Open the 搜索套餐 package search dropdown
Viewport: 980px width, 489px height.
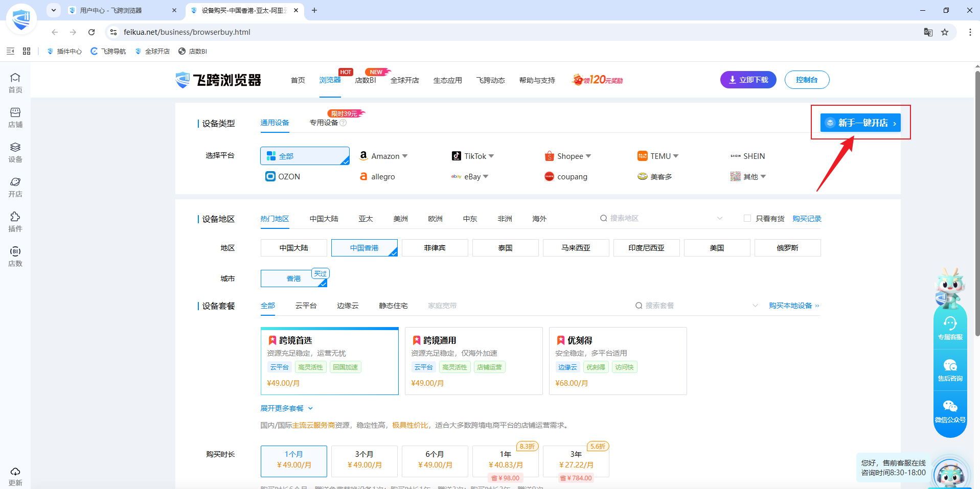point(697,306)
